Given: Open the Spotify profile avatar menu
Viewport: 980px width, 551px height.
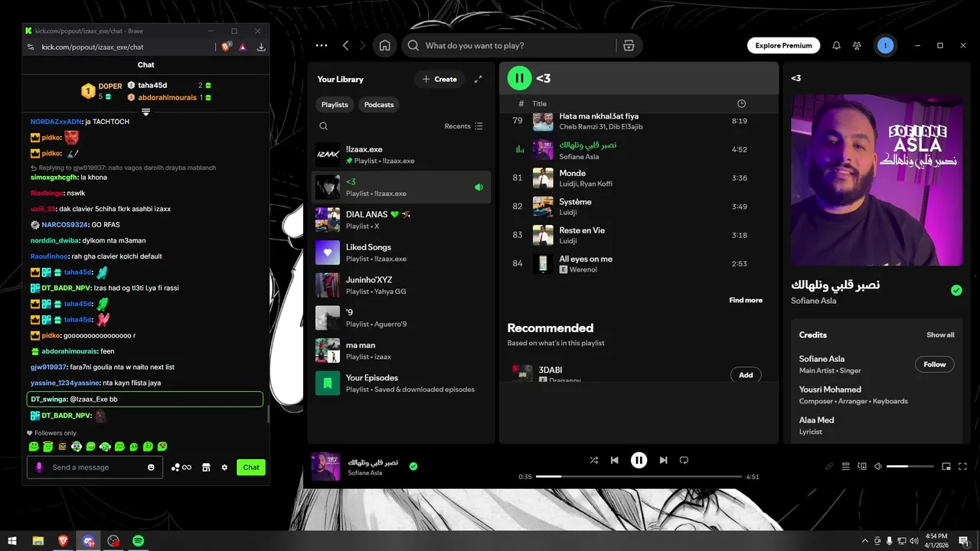Looking at the screenshot, I should tap(885, 45).
